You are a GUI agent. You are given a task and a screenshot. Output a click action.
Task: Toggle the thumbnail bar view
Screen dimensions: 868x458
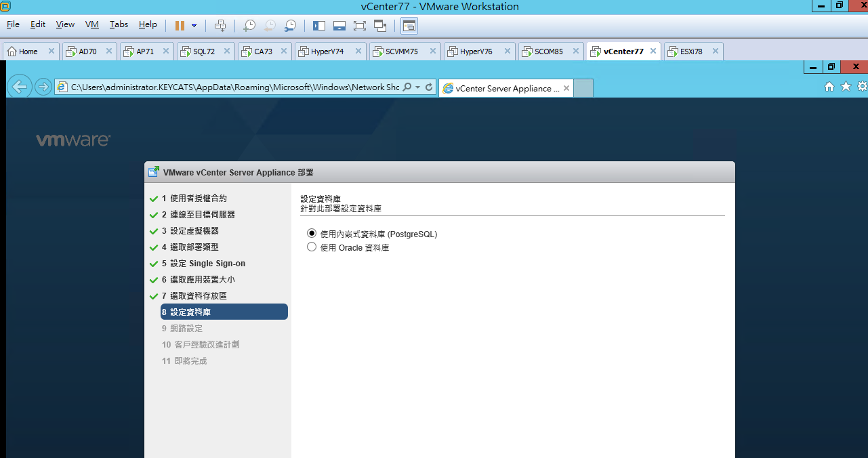tap(339, 25)
